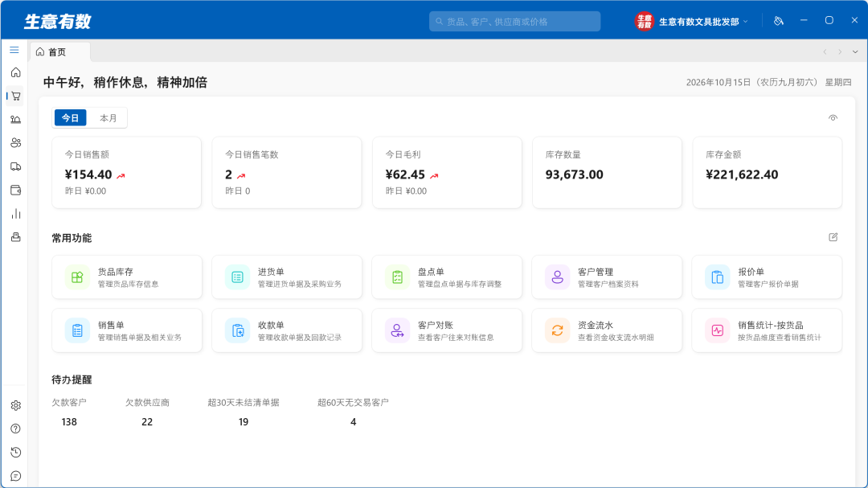
Task: Click the 生意有数 company avatar logo
Action: [644, 22]
